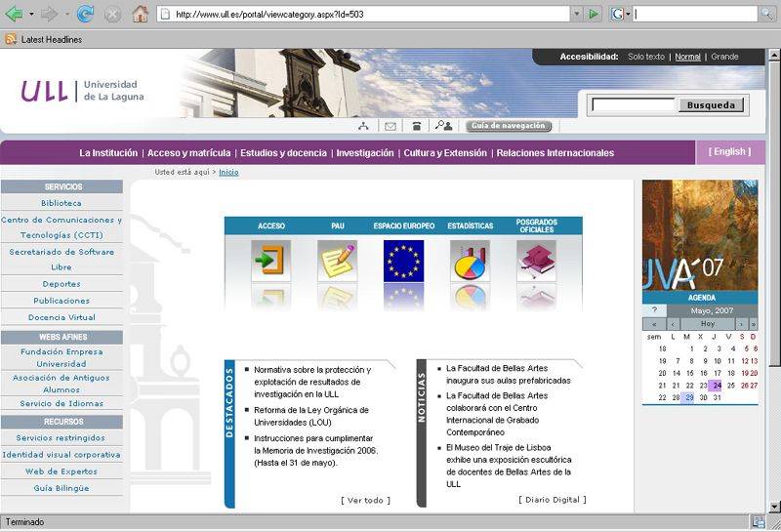Click the telephone directory icon
The height and width of the screenshot is (532, 781).
[417, 126]
